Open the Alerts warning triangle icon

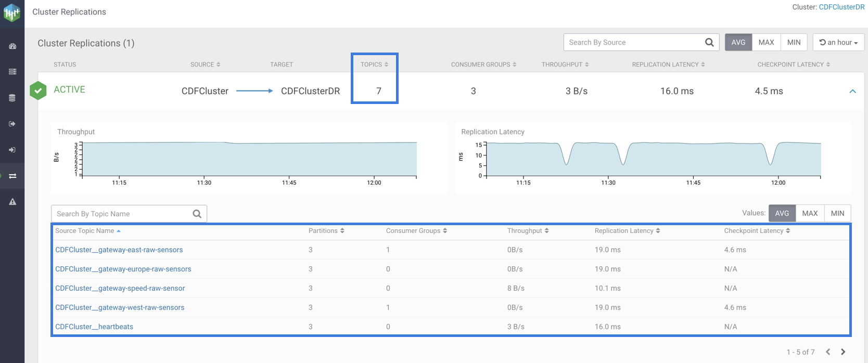point(12,202)
